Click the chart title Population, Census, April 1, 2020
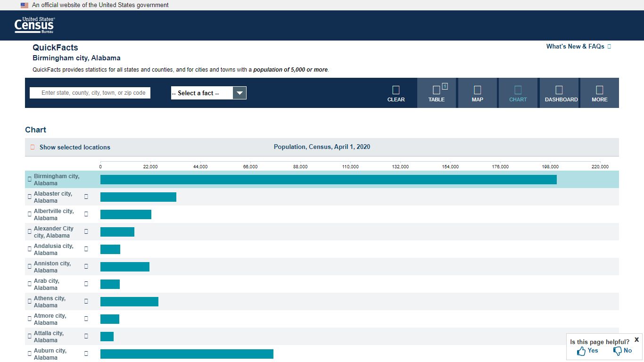This screenshot has height=362, width=644. tap(322, 147)
